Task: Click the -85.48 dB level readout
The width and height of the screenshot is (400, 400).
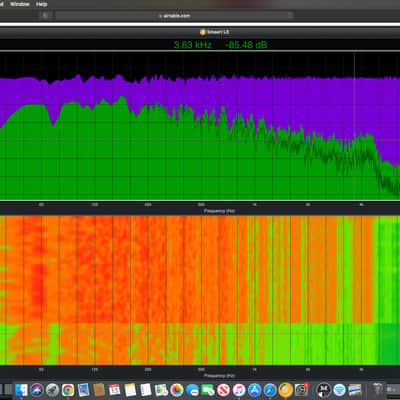Action: (246, 45)
